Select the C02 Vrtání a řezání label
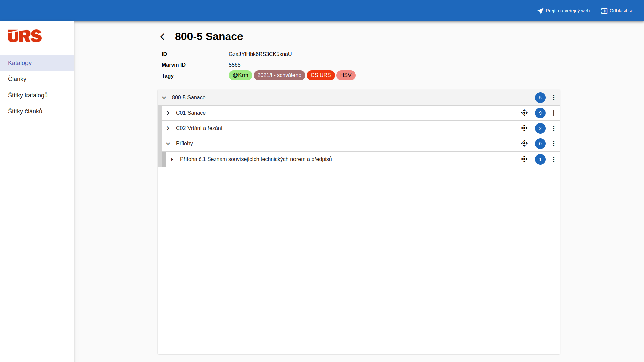 199,128
